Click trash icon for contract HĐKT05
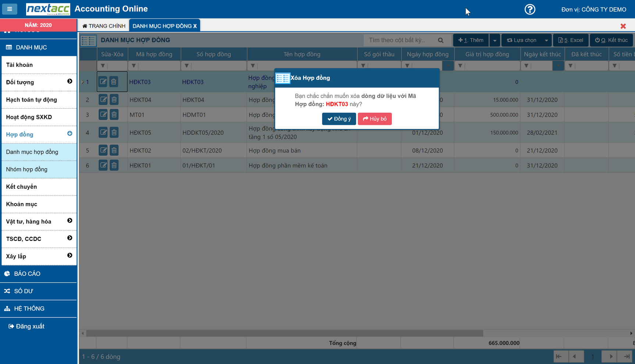The width and height of the screenshot is (635, 364). coord(114,132)
